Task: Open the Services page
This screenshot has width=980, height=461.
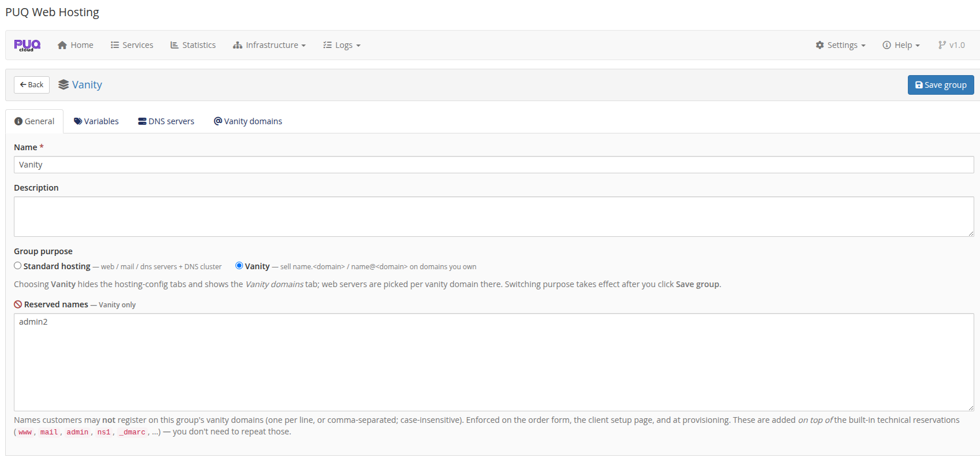Action: [132, 45]
